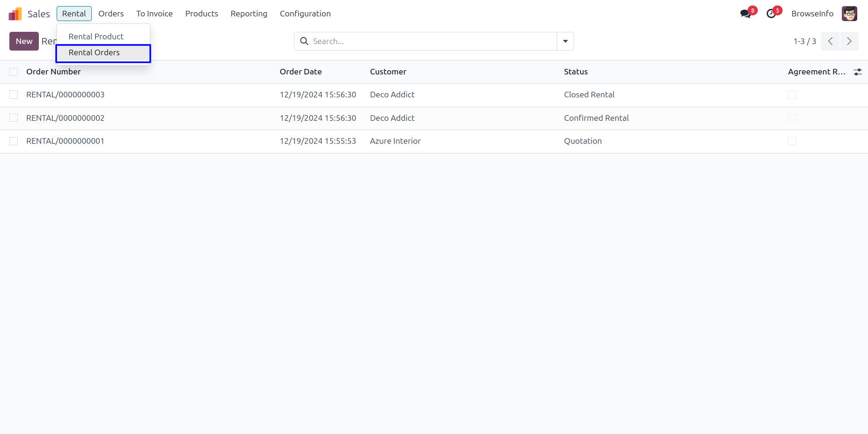Open the chat messages icon
Image resolution: width=868 pixels, height=434 pixels.
click(x=745, y=14)
